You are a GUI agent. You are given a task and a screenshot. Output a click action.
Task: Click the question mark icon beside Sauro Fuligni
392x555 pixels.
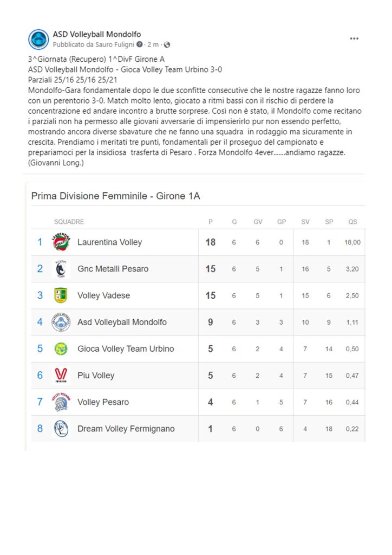(x=140, y=44)
